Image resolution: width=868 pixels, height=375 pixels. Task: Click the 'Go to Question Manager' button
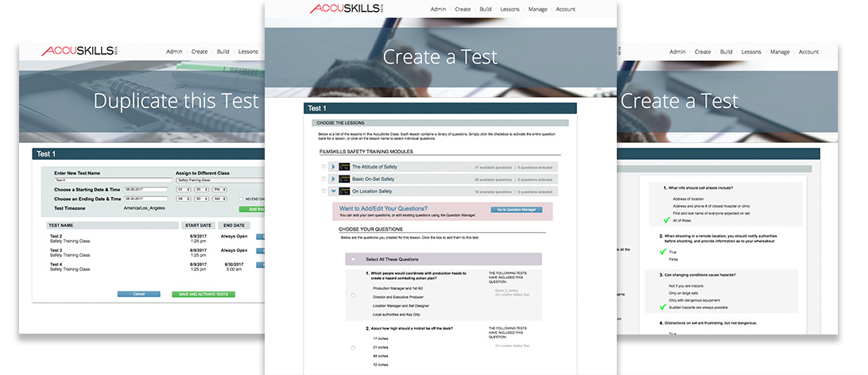(517, 210)
